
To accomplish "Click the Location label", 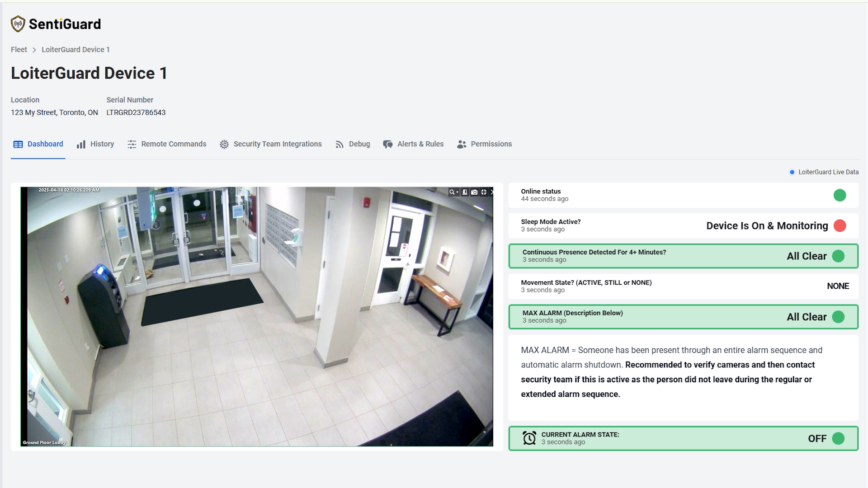I will (x=25, y=100).
